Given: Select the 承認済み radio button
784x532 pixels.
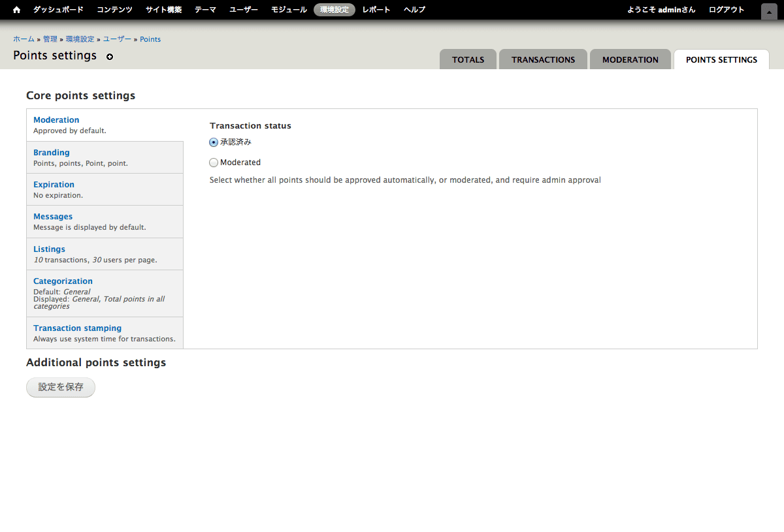Looking at the screenshot, I should 214,142.
